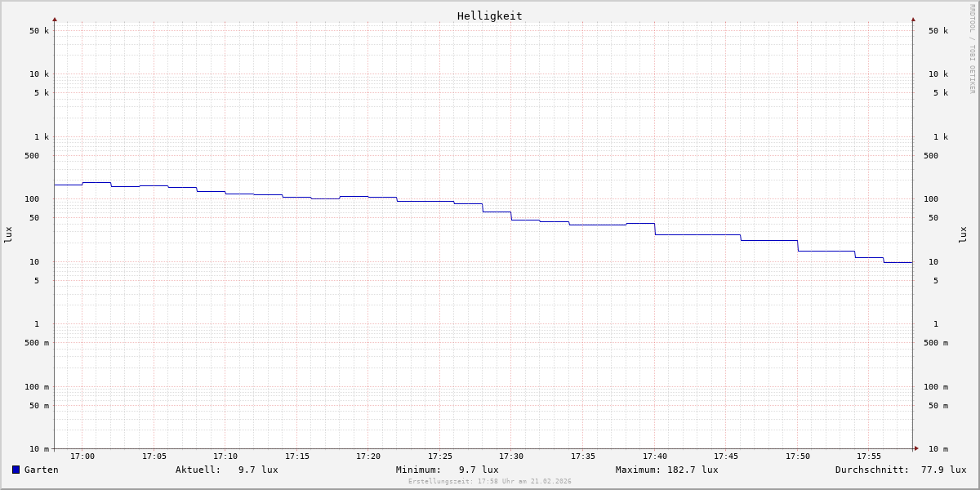Click the 17:15 time axis label
Screen dimensions: 980x490
297,456
